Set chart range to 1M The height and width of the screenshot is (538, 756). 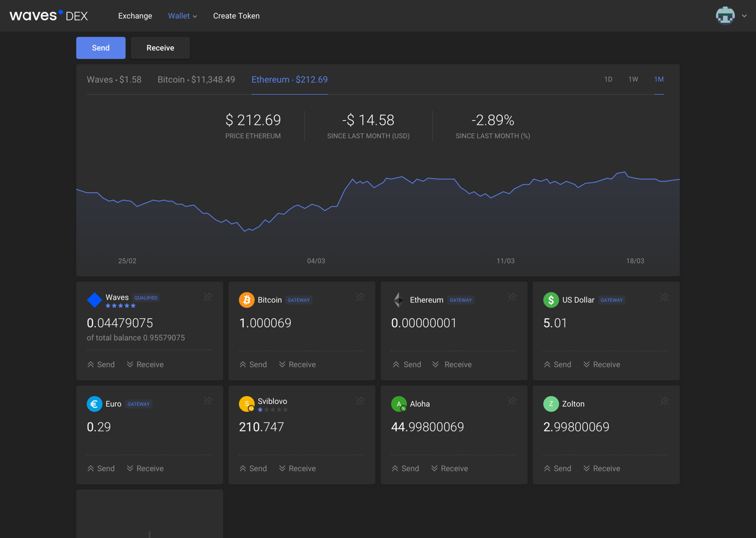[x=659, y=79]
